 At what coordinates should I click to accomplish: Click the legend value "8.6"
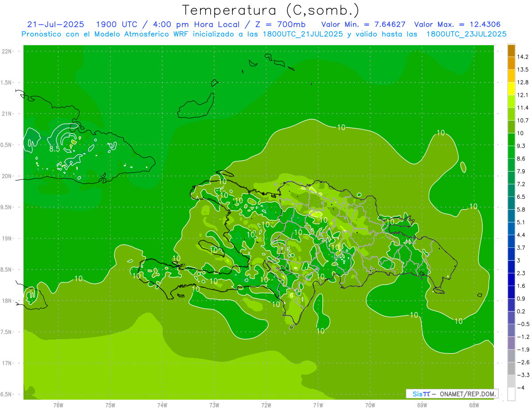(x=522, y=159)
